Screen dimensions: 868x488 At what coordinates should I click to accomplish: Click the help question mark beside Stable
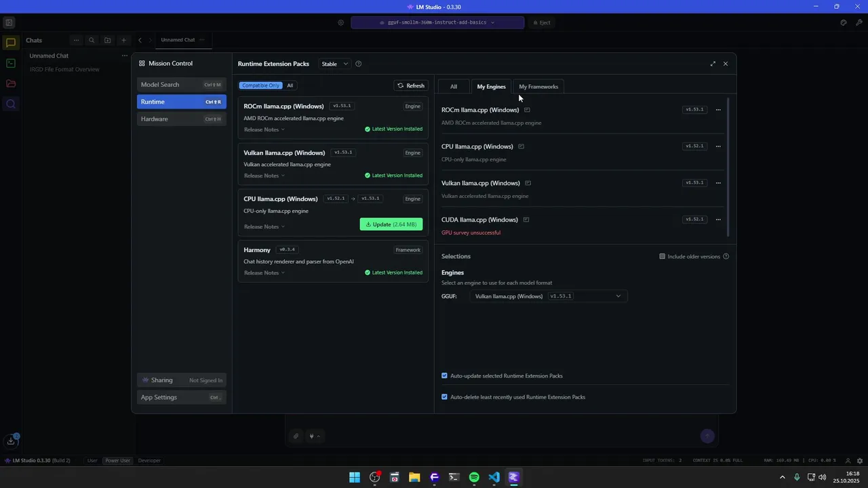coord(359,64)
